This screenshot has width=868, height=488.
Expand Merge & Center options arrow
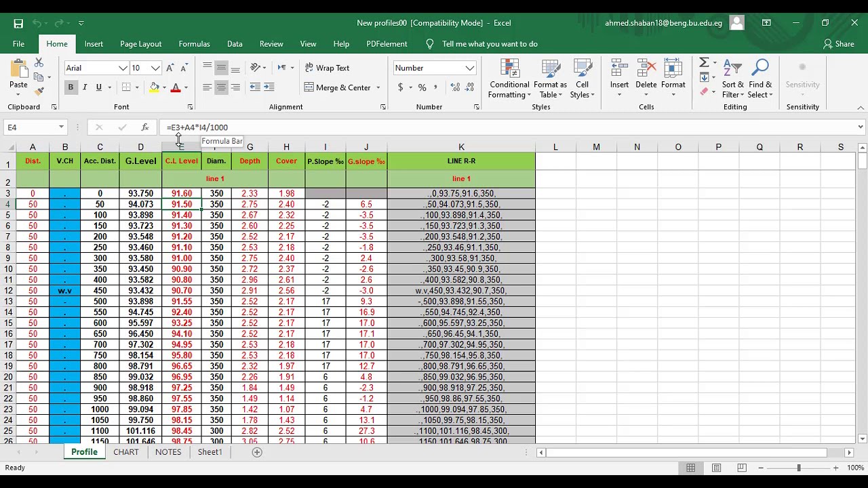pos(378,87)
